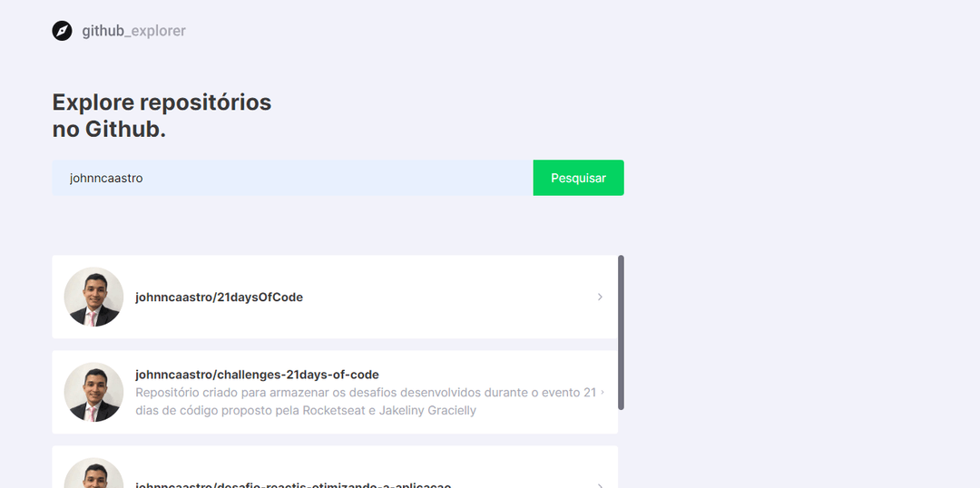Click the avatar on the challenges-21days-of-code card

click(93, 392)
